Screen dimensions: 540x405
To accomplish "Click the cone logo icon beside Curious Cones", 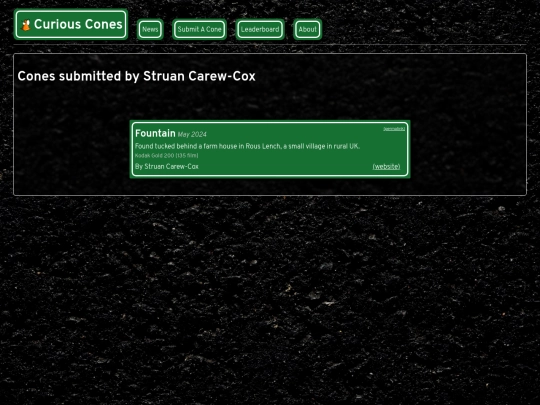I will click(26, 25).
